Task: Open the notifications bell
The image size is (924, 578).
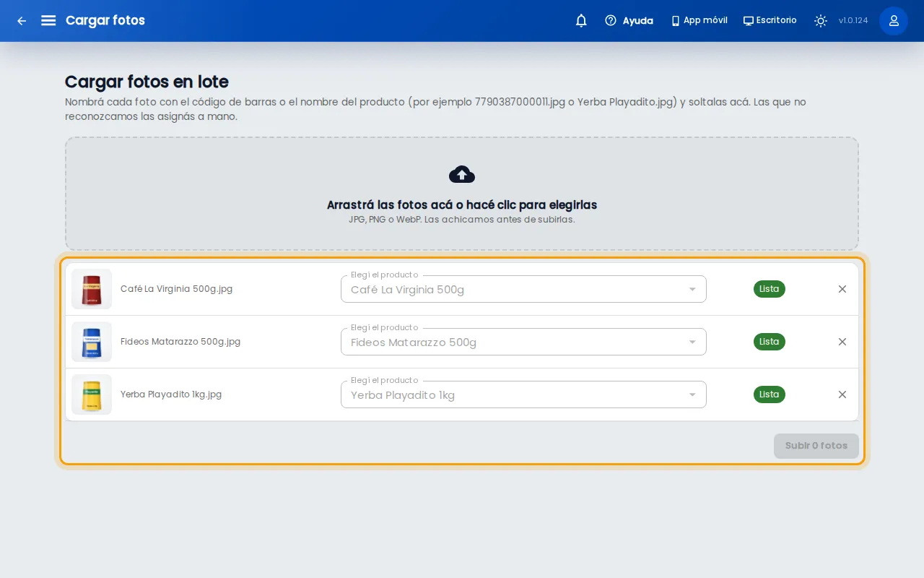Action: tap(581, 21)
